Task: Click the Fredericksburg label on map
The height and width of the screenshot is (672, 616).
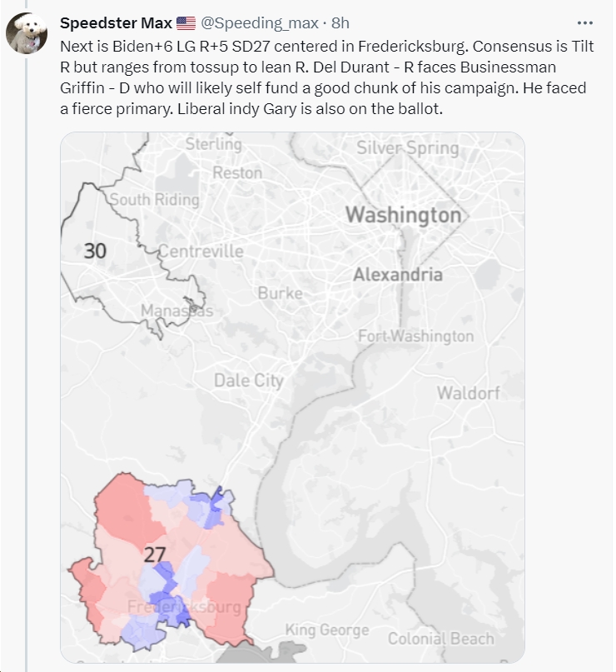Action: coord(184,607)
